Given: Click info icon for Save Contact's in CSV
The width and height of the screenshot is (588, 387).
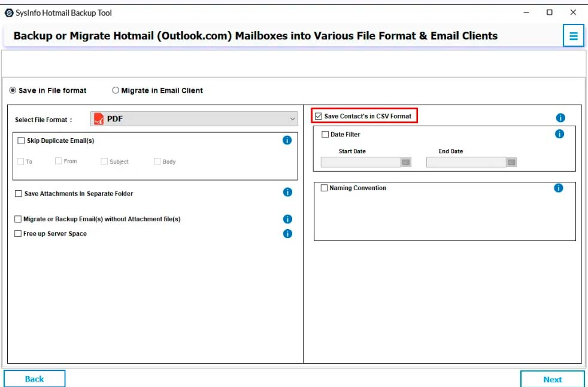Looking at the screenshot, I should coord(560,118).
